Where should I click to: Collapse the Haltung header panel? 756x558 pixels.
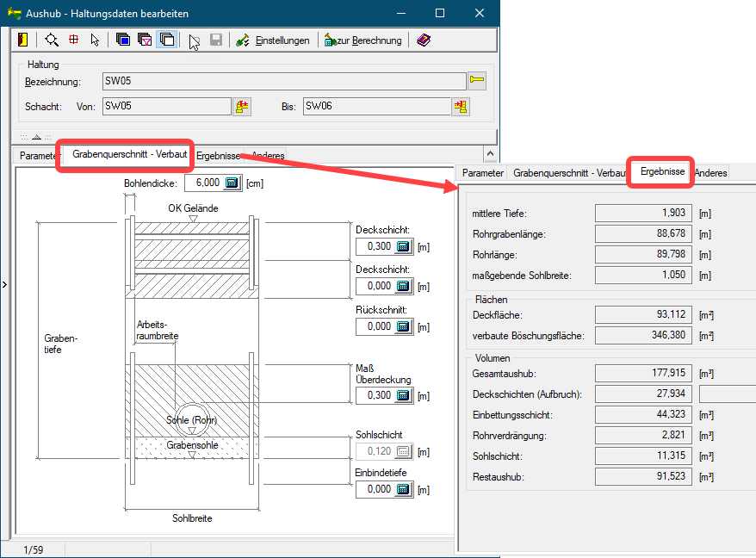pos(36,137)
